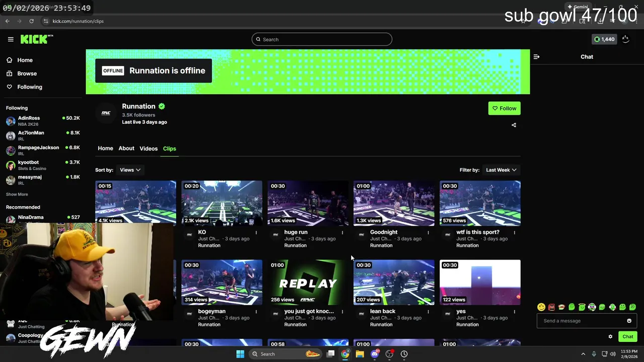Play the huge run clip thumbnail

pyautogui.click(x=308, y=203)
